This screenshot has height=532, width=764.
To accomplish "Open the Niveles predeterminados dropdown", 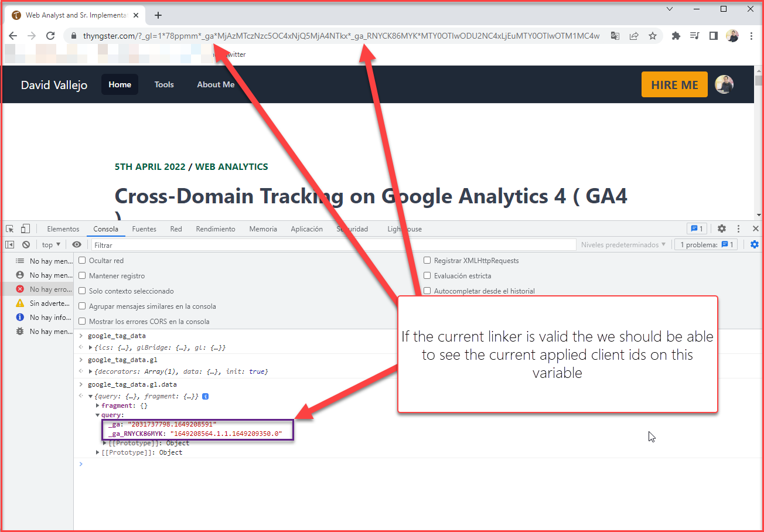I will coord(623,245).
